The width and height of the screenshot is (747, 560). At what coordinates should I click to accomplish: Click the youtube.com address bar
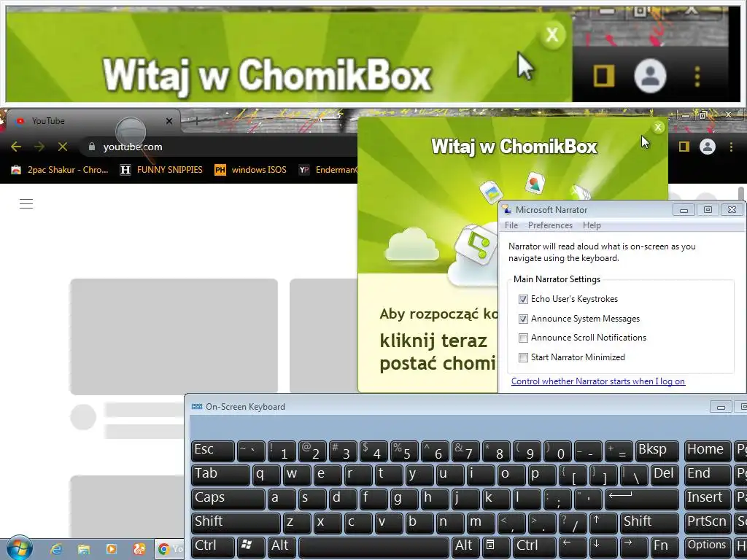click(219, 147)
